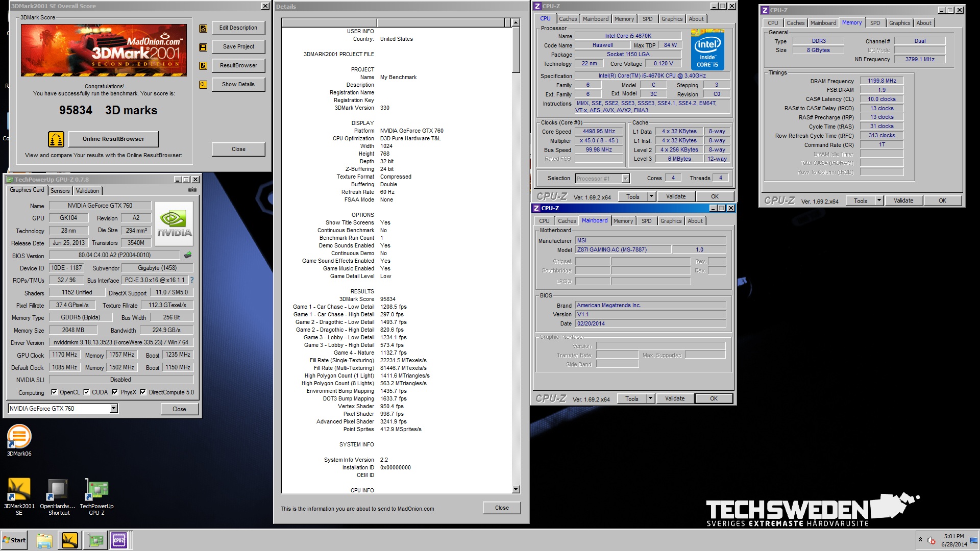Toggle the OpenCL checkbox
The image size is (980, 551).
click(54, 392)
